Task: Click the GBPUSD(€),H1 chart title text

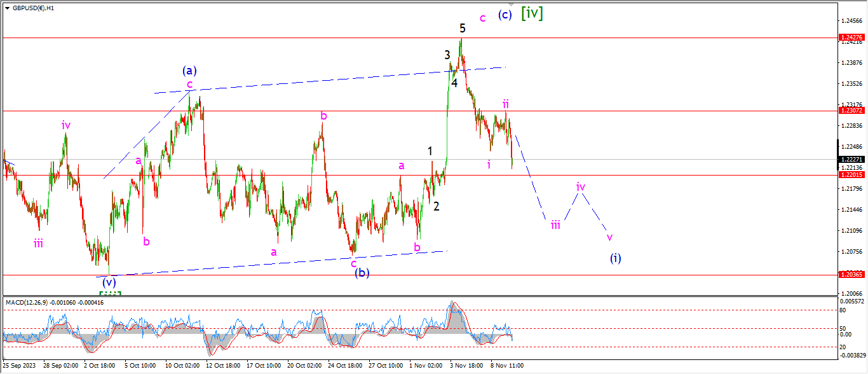Action: pos(33,8)
